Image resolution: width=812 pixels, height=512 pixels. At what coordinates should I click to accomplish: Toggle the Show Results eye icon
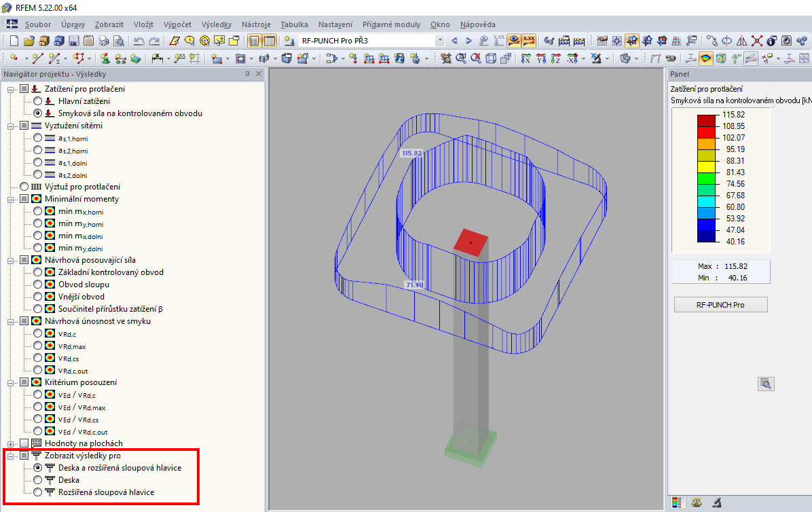(514, 40)
